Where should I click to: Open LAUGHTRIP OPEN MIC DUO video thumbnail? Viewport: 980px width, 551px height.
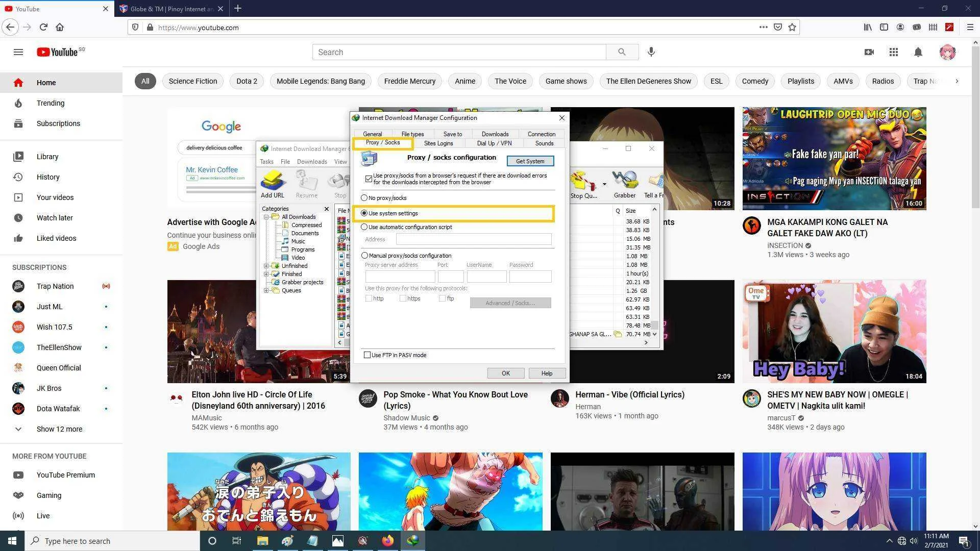(834, 159)
